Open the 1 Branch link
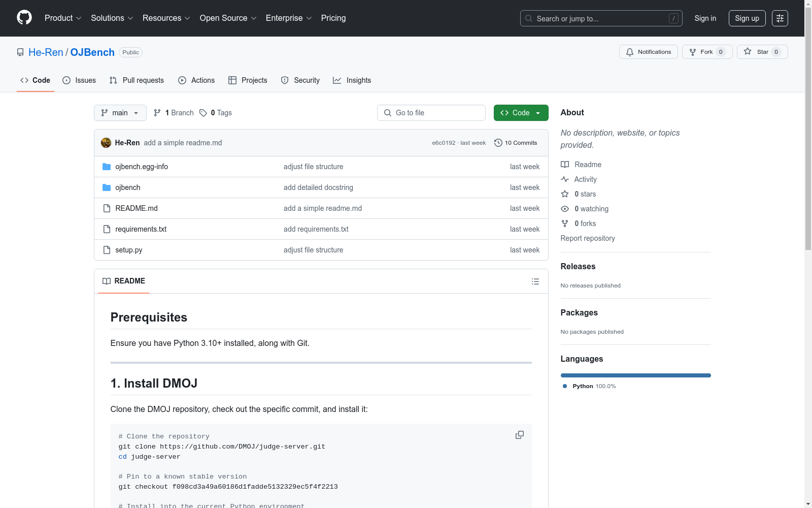 tap(174, 113)
